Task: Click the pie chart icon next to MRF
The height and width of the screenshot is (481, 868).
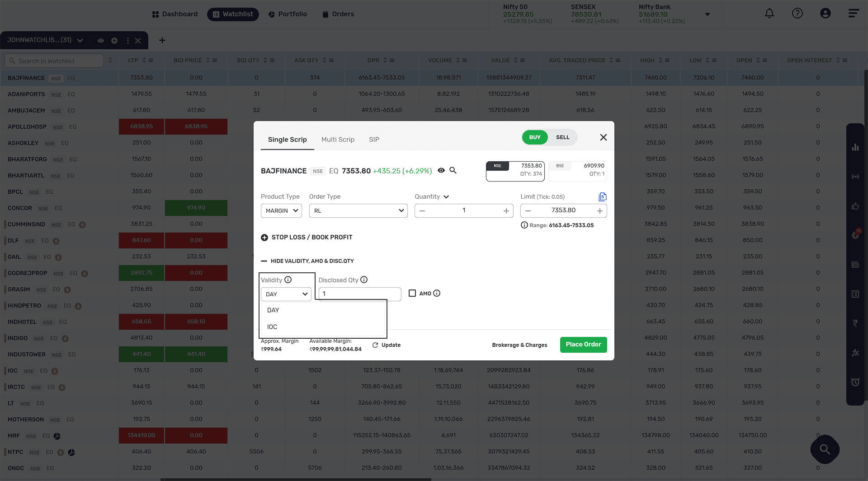Action: (57, 436)
